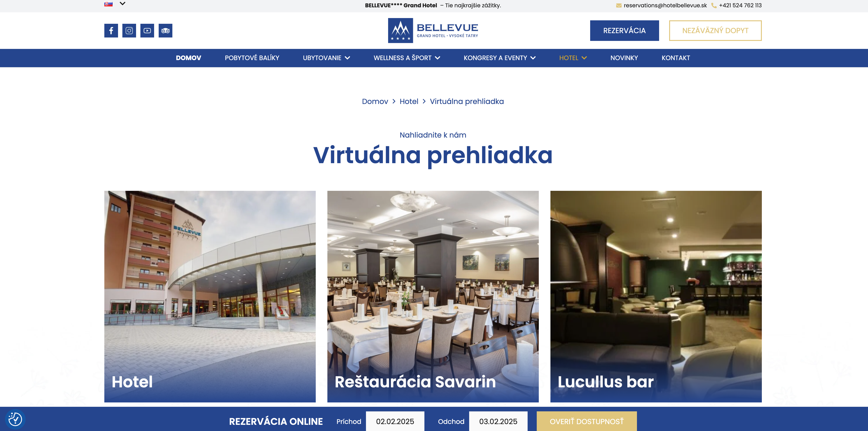The height and width of the screenshot is (431, 868).
Task: Click the phone icon next to number
Action: 714,5
